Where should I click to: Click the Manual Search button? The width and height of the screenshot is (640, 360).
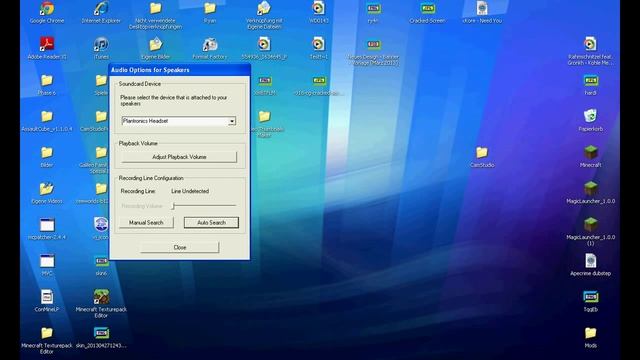click(146, 223)
